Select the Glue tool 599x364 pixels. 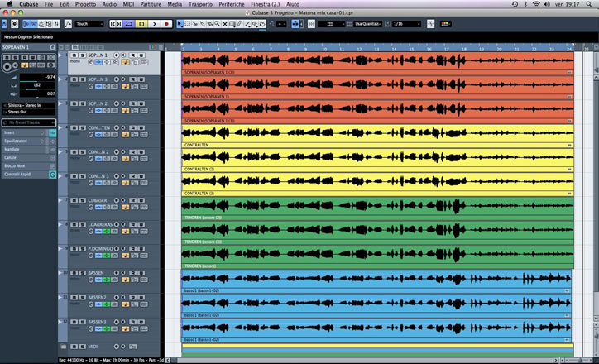(x=203, y=24)
